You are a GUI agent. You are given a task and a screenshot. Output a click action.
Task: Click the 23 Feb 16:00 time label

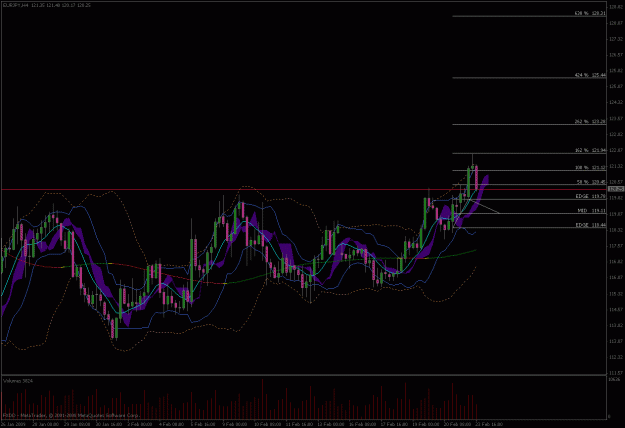pos(489,424)
